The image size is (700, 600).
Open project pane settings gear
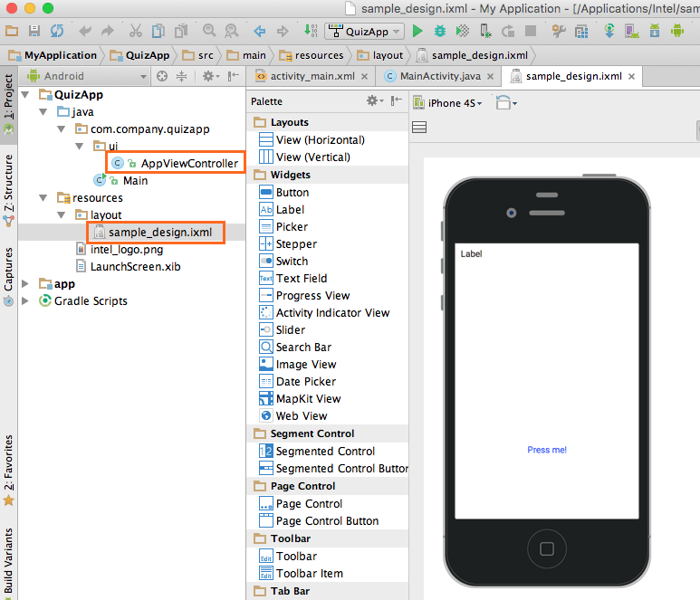(x=211, y=76)
